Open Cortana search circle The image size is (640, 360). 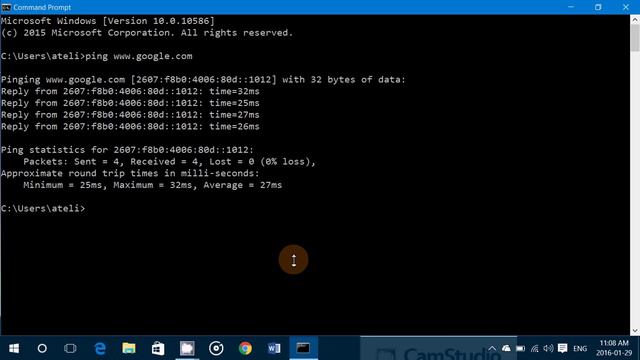pyautogui.click(x=42, y=348)
